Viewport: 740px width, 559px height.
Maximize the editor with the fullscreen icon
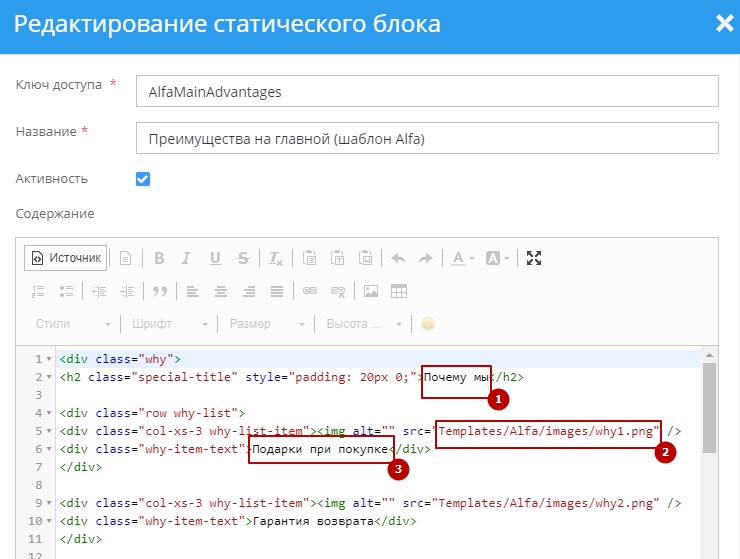pos(534,258)
